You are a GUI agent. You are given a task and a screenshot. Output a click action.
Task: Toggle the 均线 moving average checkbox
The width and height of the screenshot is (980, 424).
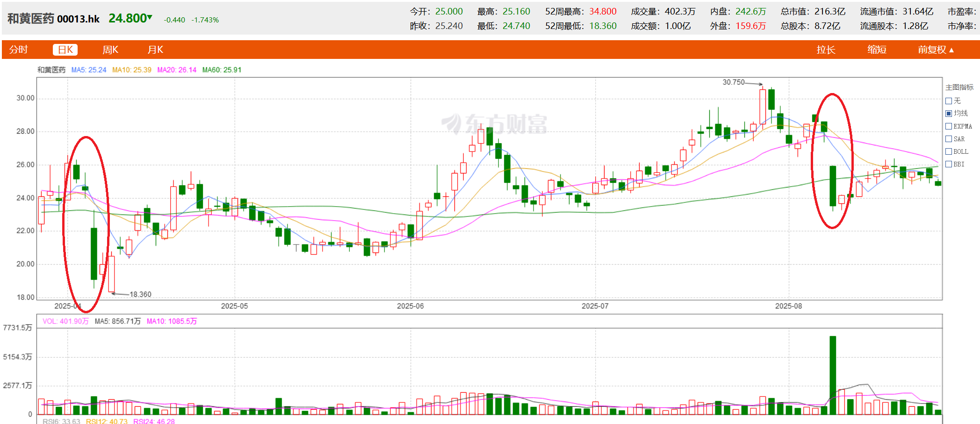tap(949, 114)
